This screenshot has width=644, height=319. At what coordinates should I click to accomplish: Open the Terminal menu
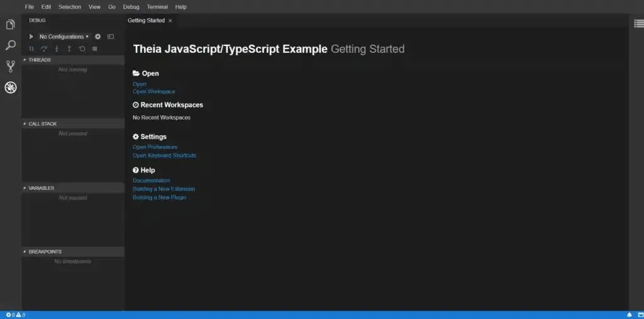coord(157,7)
